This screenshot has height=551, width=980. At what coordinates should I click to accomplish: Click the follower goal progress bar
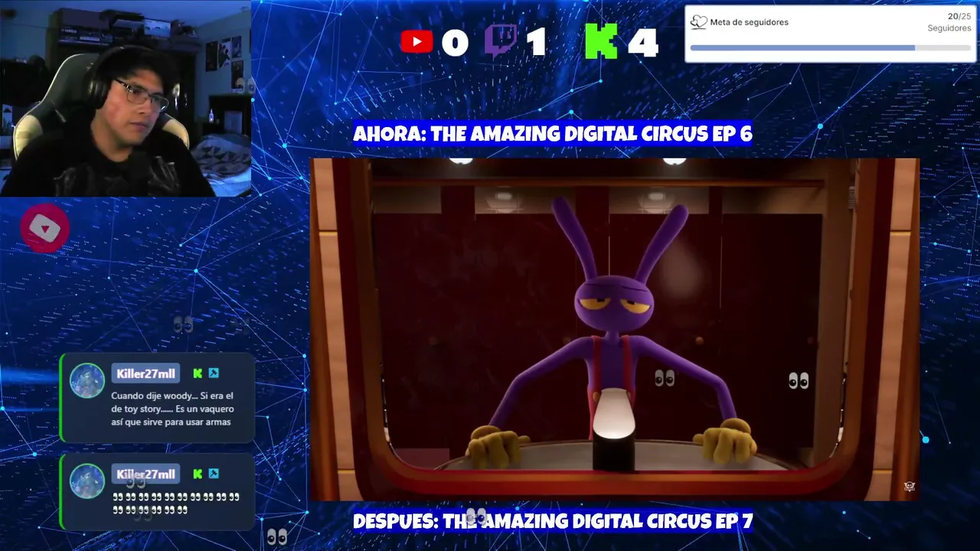[831, 47]
